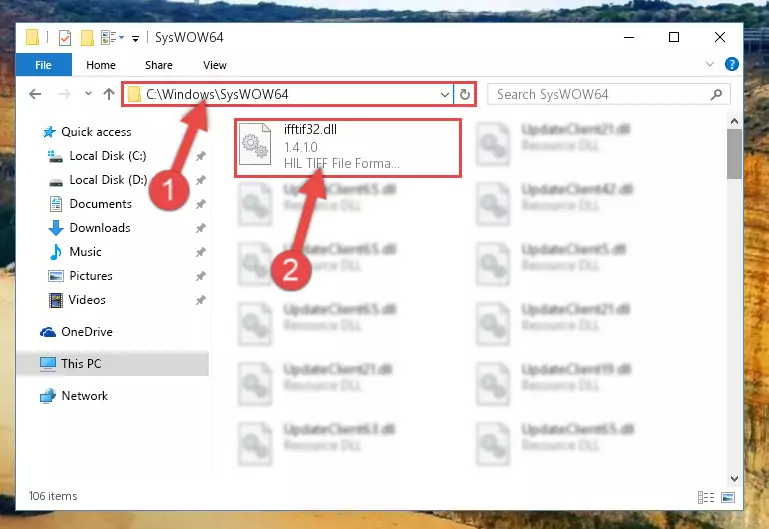
Task: Open the File ribbon tab
Action: (43, 65)
